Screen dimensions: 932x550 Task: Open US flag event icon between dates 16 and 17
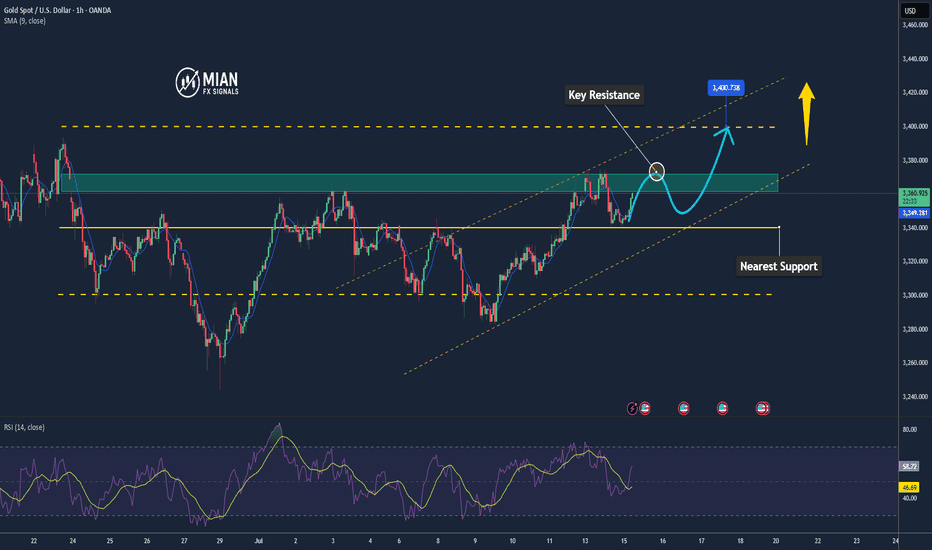click(x=684, y=408)
